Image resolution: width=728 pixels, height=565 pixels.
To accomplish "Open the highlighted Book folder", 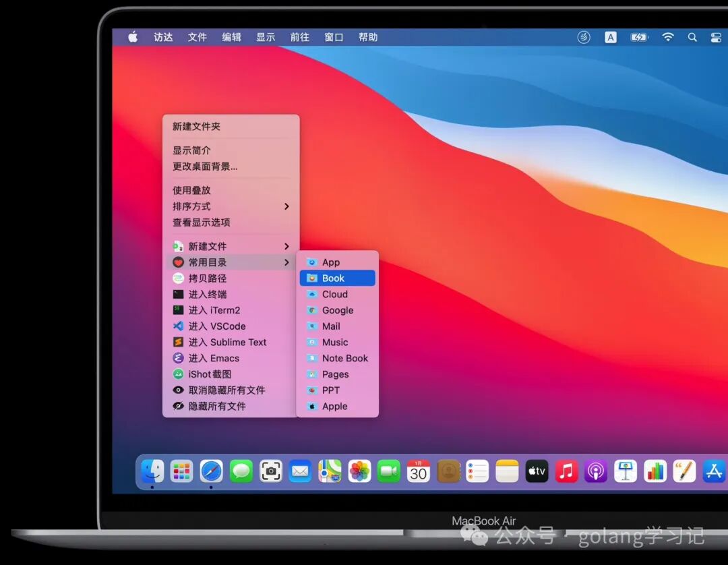I will click(x=338, y=278).
